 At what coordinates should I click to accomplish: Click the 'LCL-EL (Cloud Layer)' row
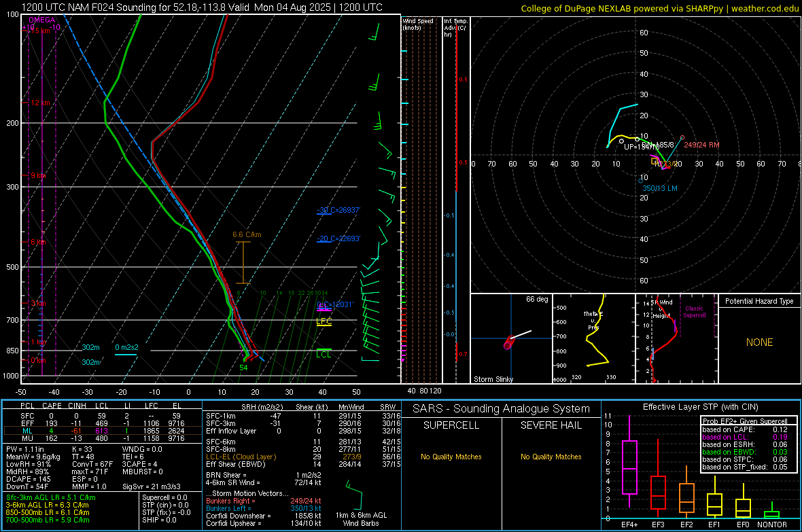click(303, 457)
